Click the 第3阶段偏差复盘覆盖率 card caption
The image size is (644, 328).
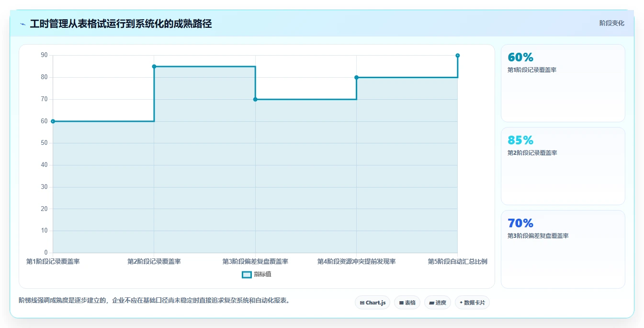tap(538, 236)
